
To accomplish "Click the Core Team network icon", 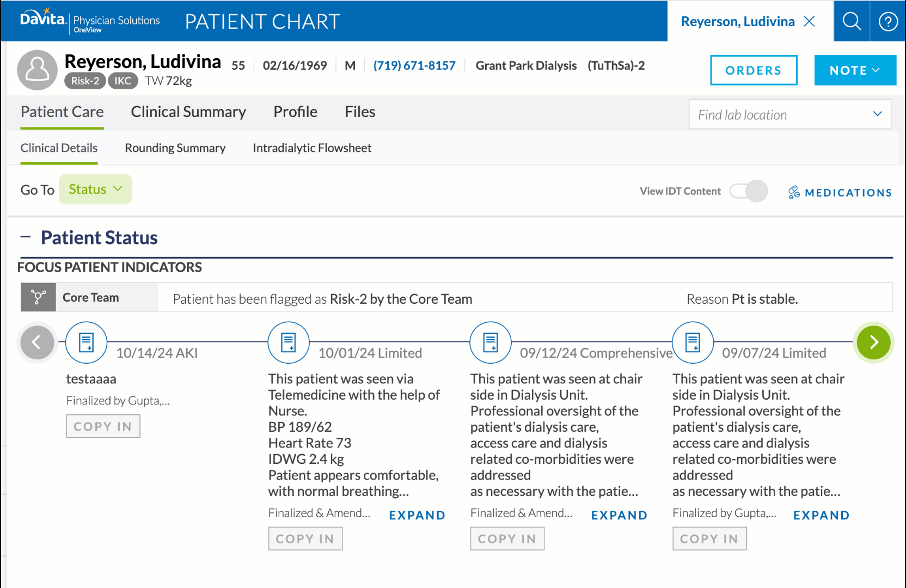I will click(38, 297).
